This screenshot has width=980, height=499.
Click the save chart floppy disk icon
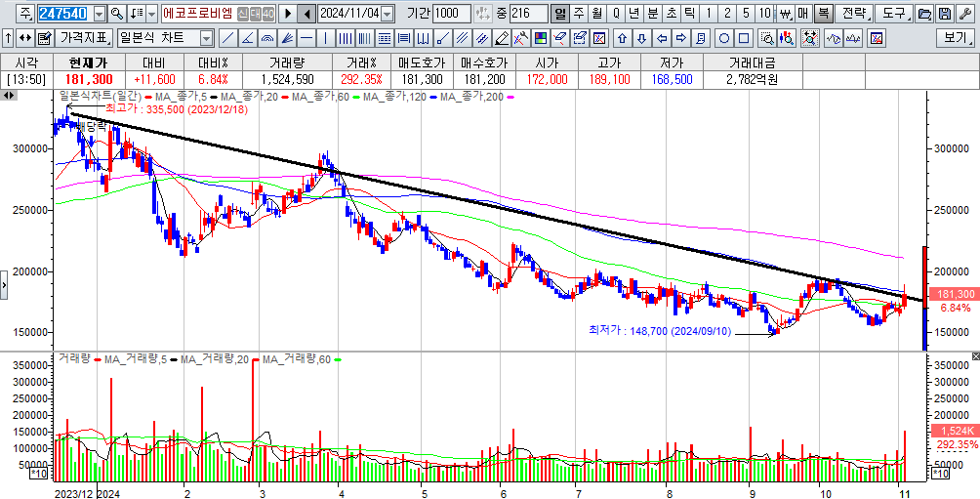coord(944,14)
